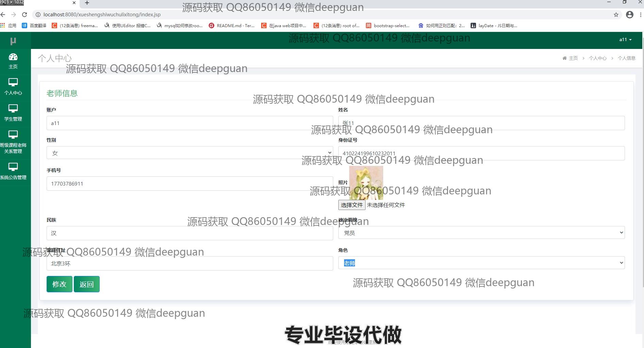Click the 主页 dashboard icon in sidebar
Viewport: 644px width, 348px height.
[x=13, y=57]
